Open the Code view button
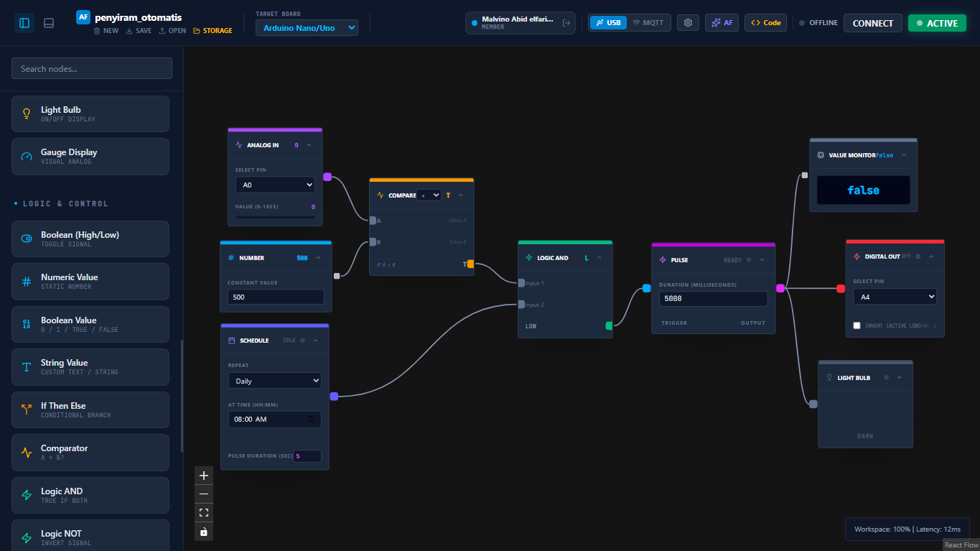This screenshot has width=980, height=551. [x=765, y=23]
